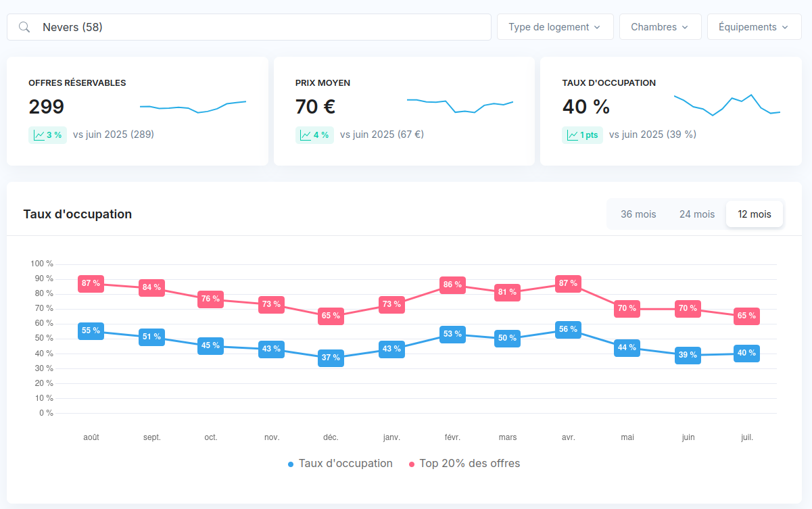812x509 pixels.
Task: Click the 1 pts change badge
Action: point(582,135)
